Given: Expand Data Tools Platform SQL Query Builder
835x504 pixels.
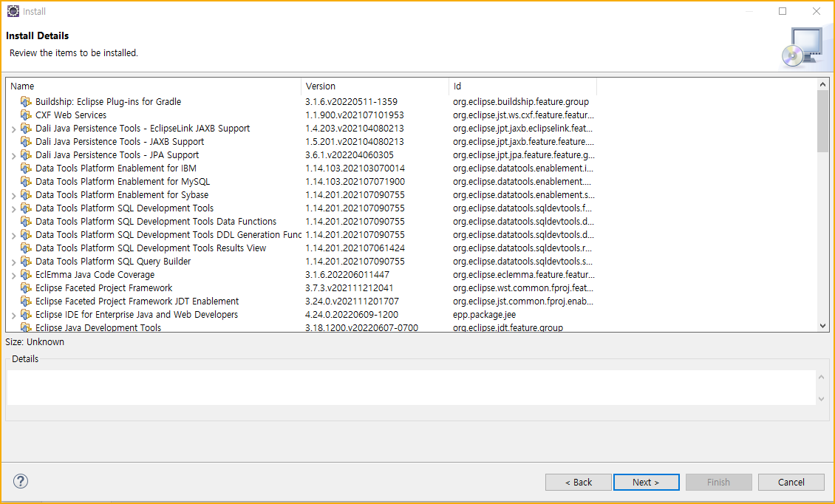Looking at the screenshot, I should (x=14, y=262).
